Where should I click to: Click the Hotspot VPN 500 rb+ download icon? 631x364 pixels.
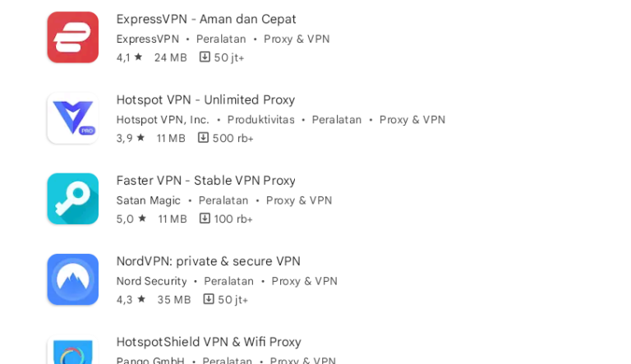(203, 138)
